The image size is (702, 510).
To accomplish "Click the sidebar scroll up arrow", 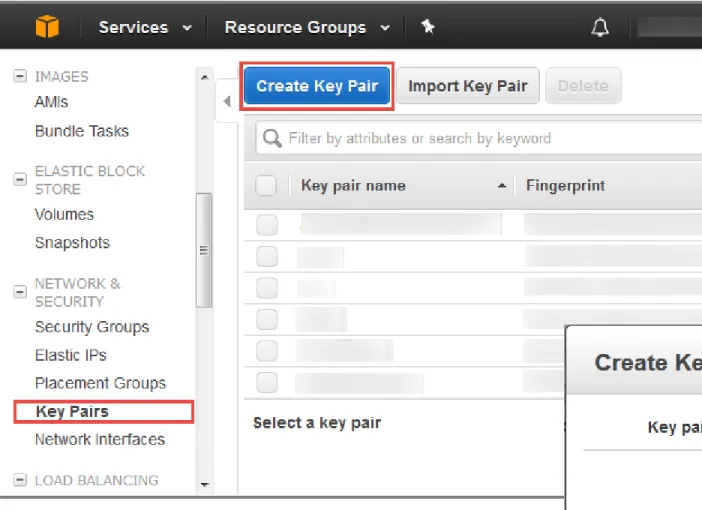I will point(205,77).
